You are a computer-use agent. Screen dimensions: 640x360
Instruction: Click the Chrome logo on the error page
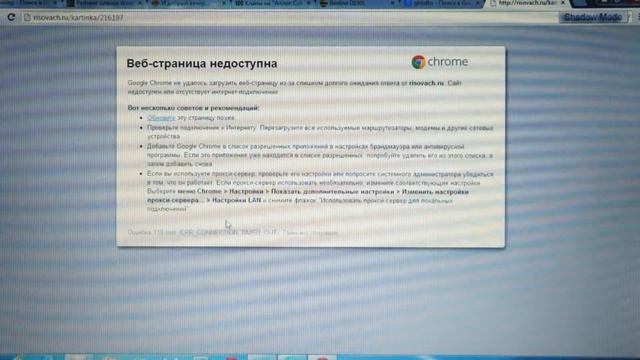[x=440, y=62]
